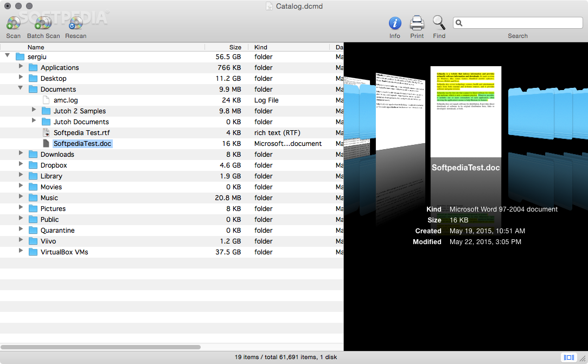588x364 pixels.
Task: Click the Viivo folder icon
Action: [33, 241]
